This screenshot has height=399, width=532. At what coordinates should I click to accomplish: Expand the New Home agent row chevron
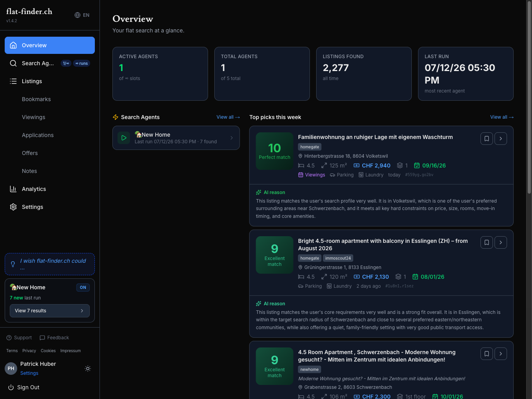pyautogui.click(x=231, y=138)
